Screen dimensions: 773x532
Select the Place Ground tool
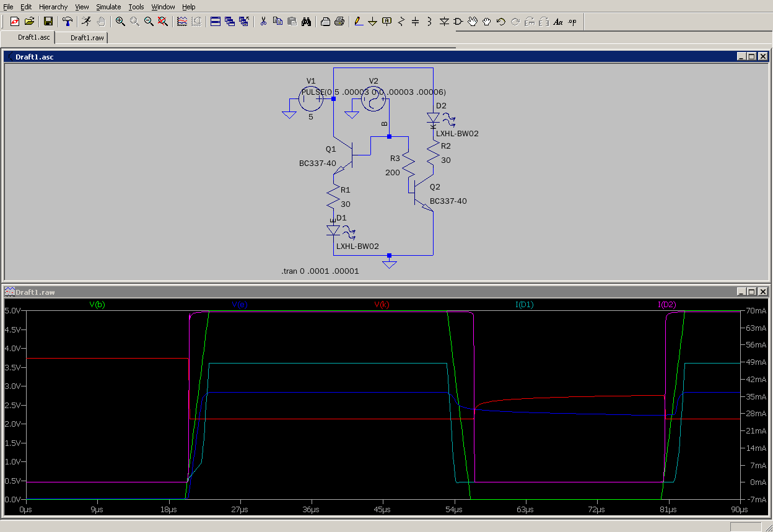[372, 22]
